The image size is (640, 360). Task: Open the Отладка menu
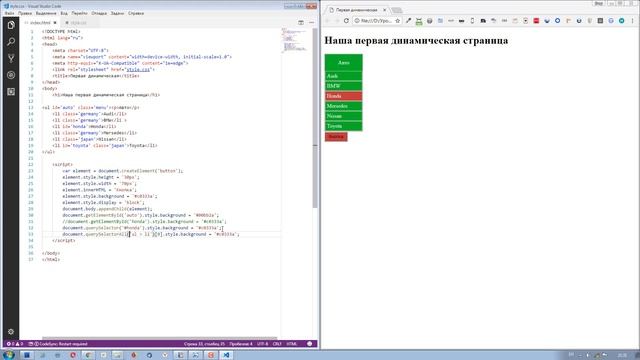99,13
